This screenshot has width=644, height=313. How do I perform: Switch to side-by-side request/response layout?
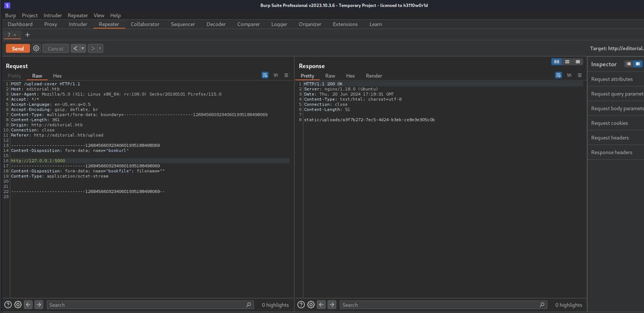point(556,62)
